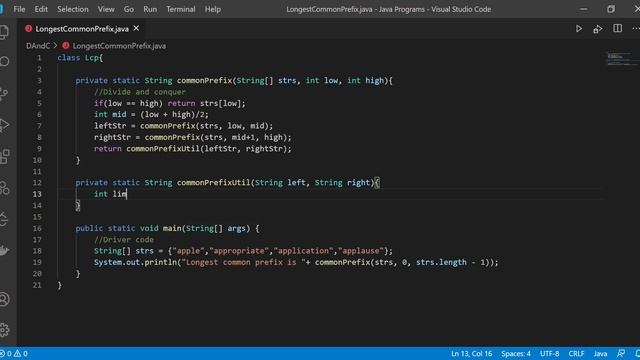The width and height of the screenshot is (640, 360).
Task: Open the Manage gear icon
Action: [x=4, y=329]
